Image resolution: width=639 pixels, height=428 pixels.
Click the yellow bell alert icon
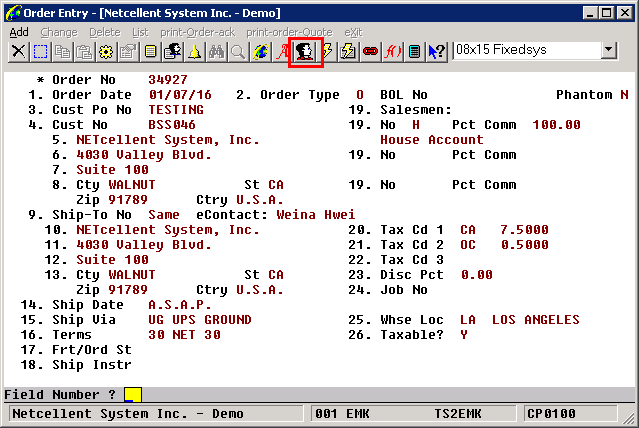click(194, 52)
